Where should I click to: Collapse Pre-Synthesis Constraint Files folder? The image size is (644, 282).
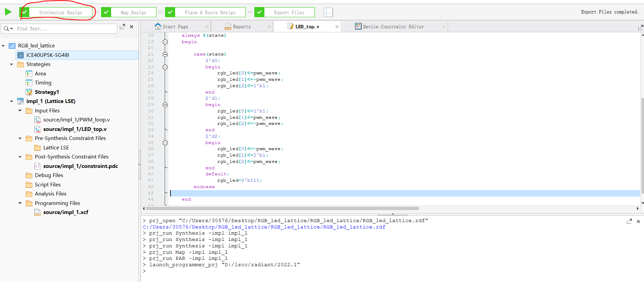tap(20, 138)
